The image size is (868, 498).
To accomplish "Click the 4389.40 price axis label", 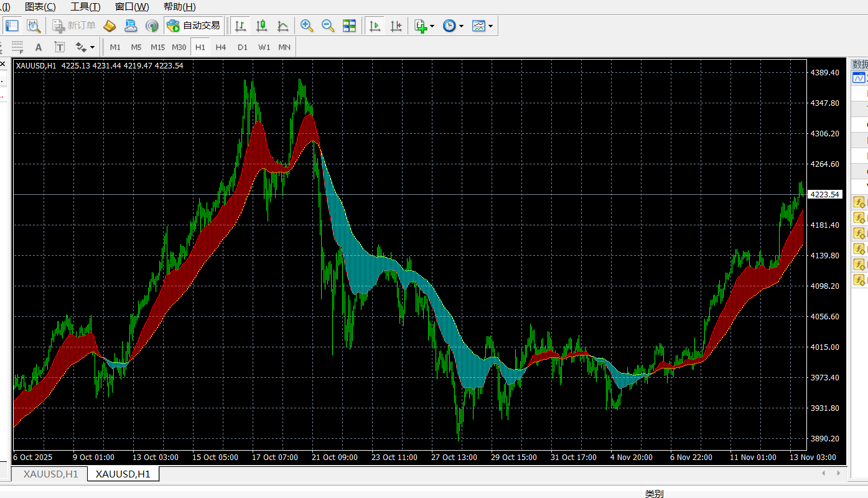I will tap(824, 73).
